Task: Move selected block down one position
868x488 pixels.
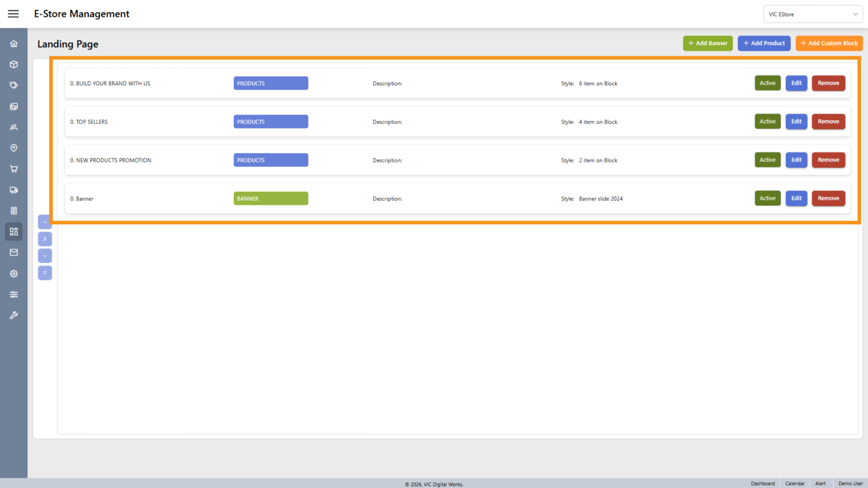Action: 45,256
